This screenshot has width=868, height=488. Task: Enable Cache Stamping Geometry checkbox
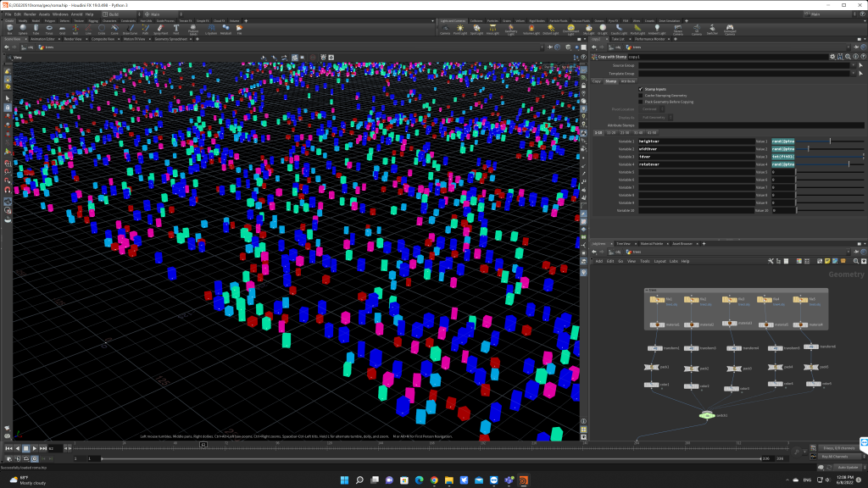pyautogui.click(x=641, y=96)
